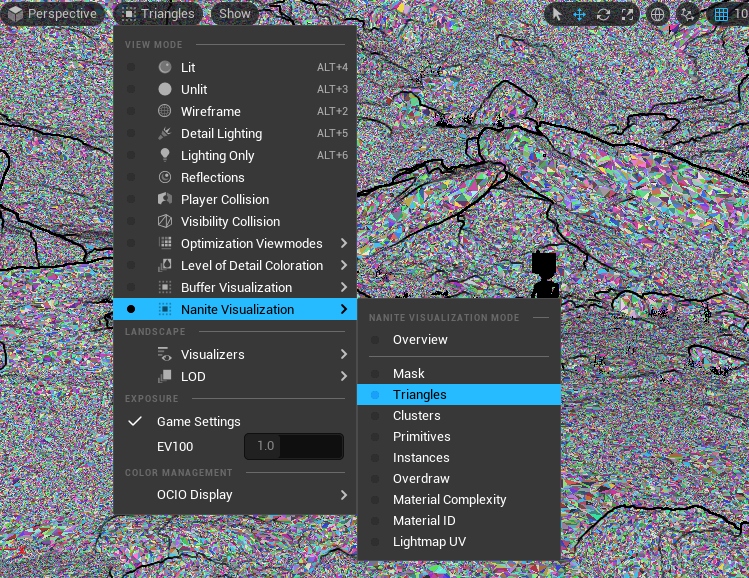Select the Reflections radio button
The image size is (749, 578).
click(x=130, y=177)
